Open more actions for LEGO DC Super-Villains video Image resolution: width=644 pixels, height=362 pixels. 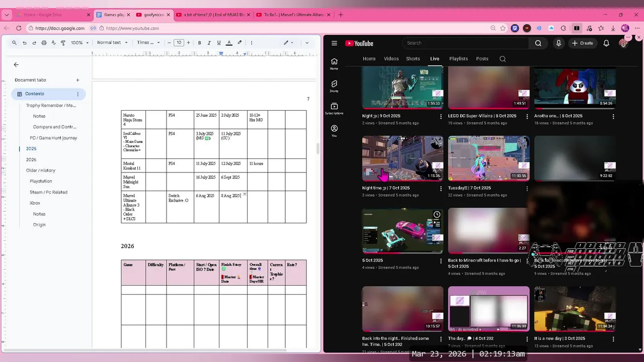pyautogui.click(x=527, y=117)
